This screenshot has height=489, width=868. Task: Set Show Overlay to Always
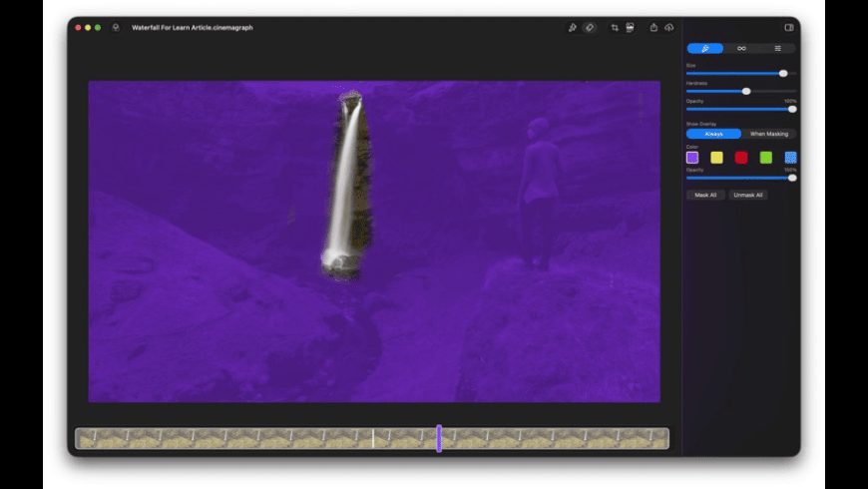[713, 134]
